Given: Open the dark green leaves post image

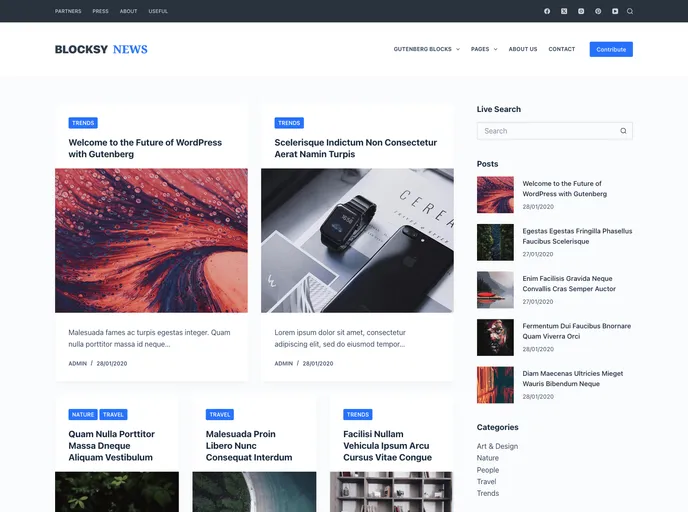Looking at the screenshot, I should [117, 492].
